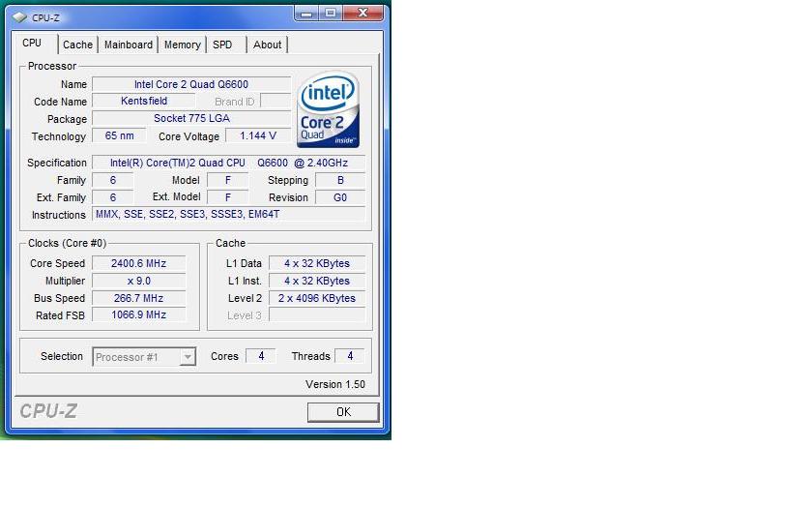Open the About tab
Screen dimensions: 812x508
267,45
